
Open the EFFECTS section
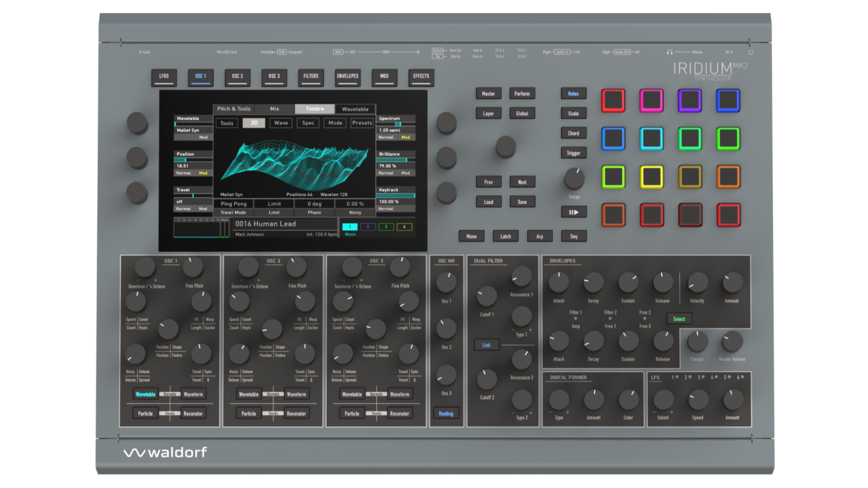click(421, 77)
